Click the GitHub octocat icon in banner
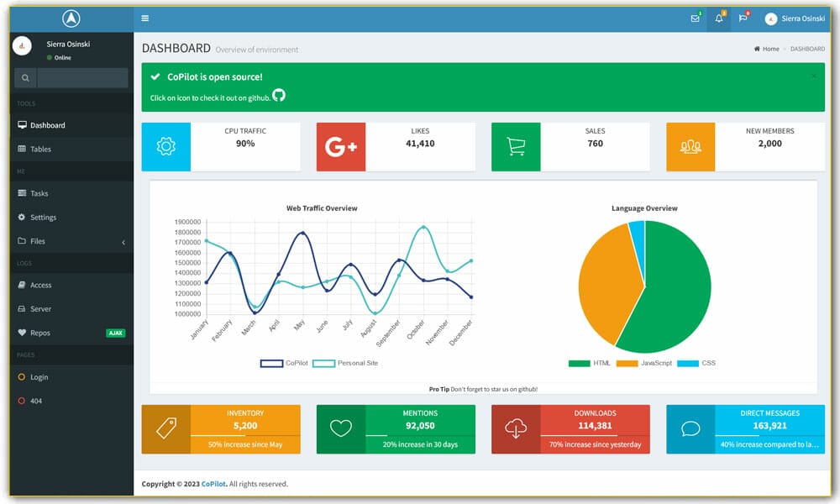The image size is (840, 504). coord(279,96)
